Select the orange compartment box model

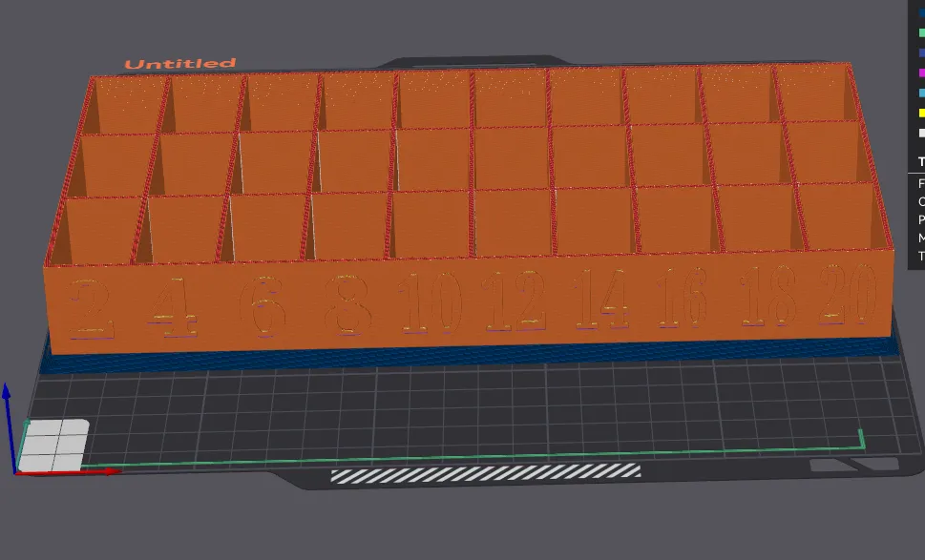coord(469,209)
